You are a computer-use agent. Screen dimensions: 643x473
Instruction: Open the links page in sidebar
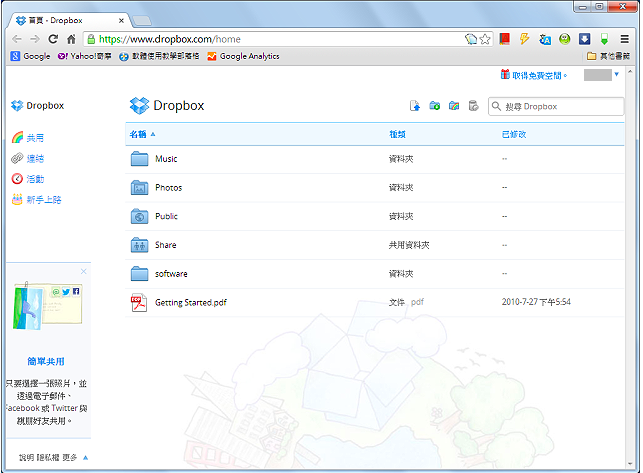click(35, 158)
